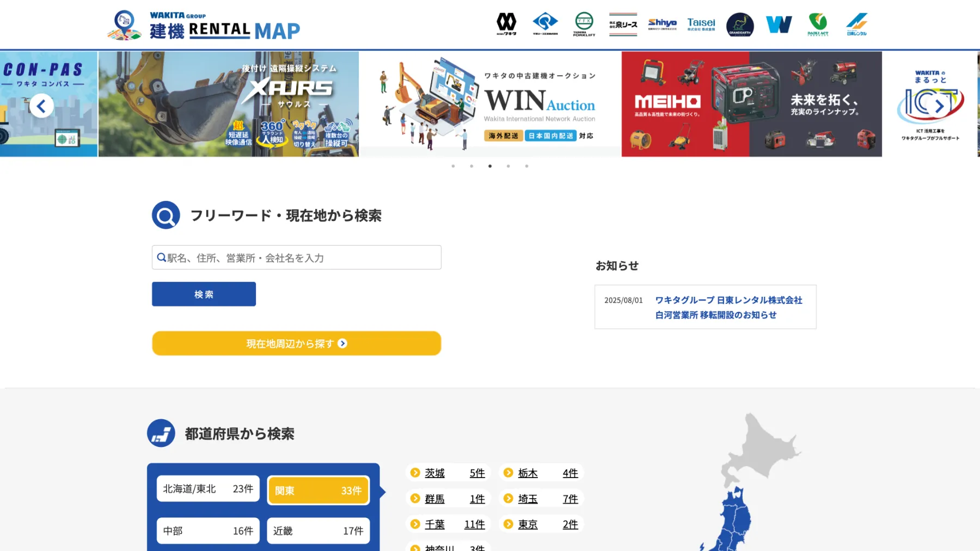Switch to the 近畿 region tab
Viewport: 980px width, 551px height.
point(318,531)
